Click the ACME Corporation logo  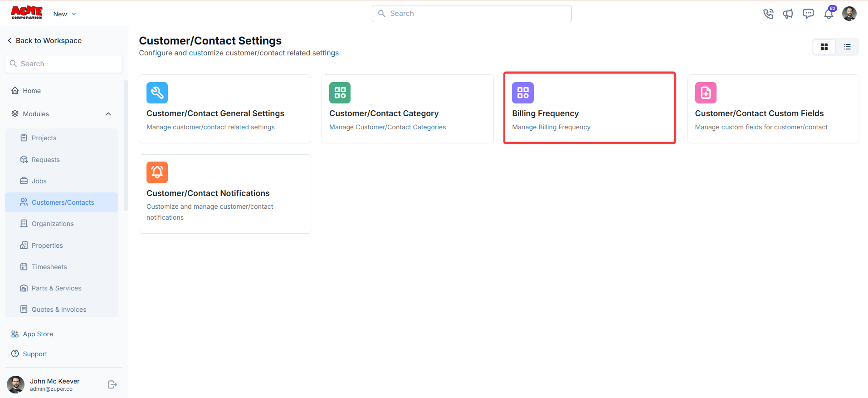click(26, 13)
